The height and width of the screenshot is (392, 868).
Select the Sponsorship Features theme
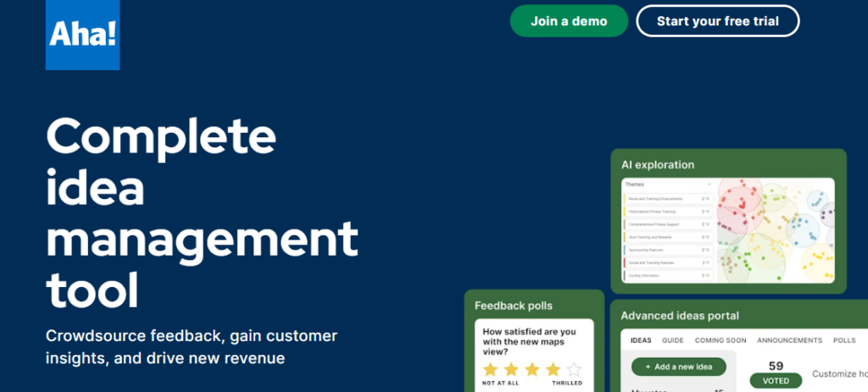coord(668,250)
